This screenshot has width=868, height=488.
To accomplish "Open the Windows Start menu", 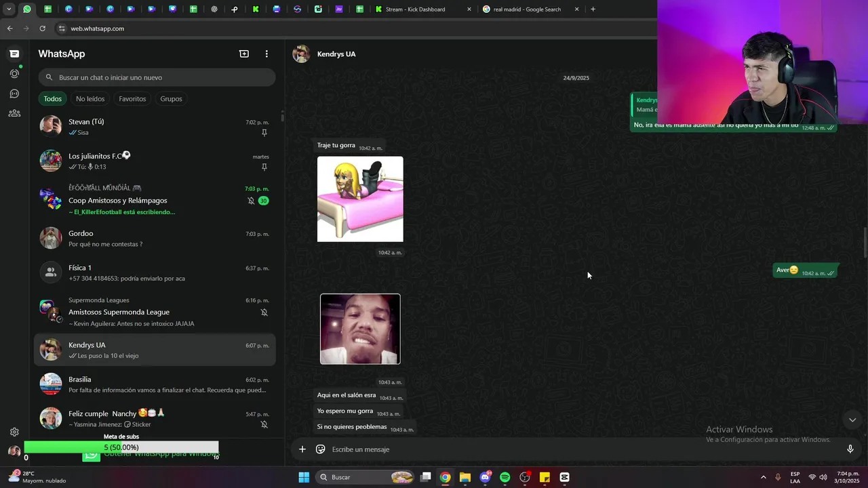I will click(x=304, y=477).
